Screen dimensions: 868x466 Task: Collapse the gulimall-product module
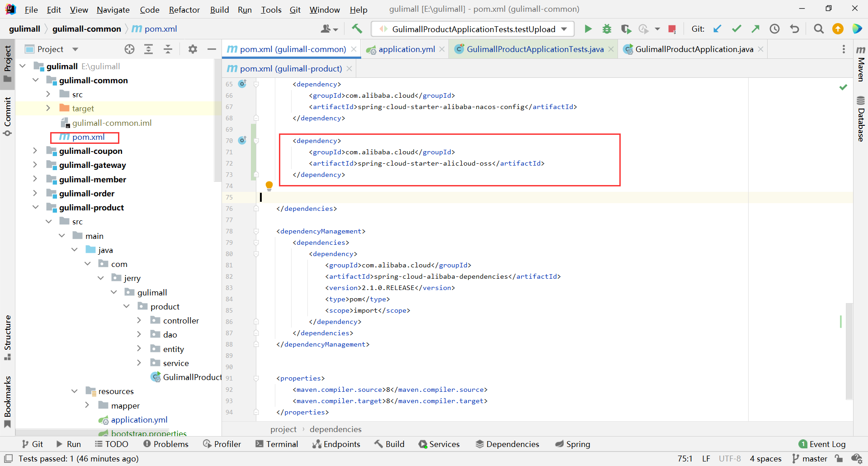tap(35, 207)
